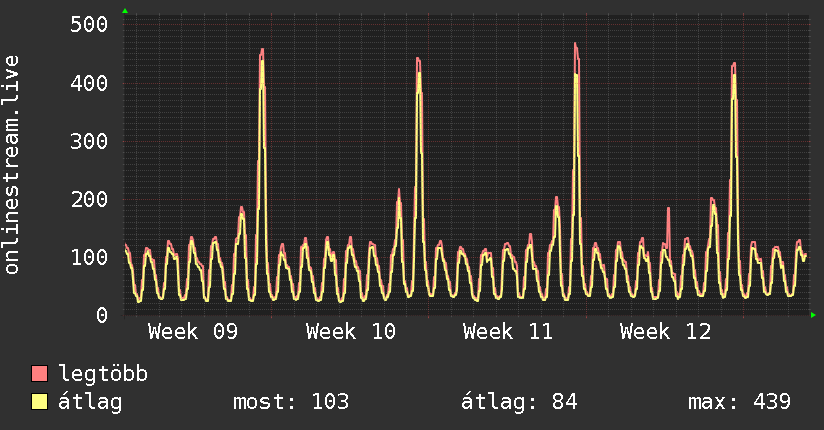824x430 pixels.
Task: Click the 'most: 103' current value
Action: pyautogui.click(x=291, y=402)
